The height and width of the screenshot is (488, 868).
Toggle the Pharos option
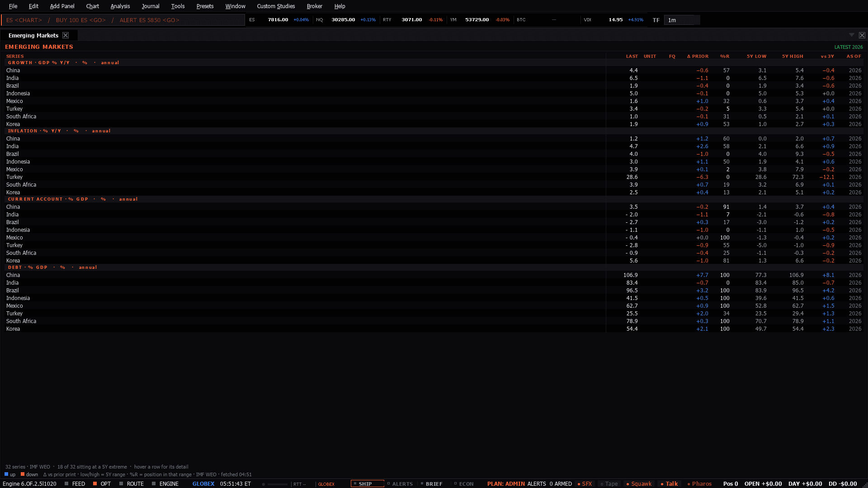[x=699, y=483]
